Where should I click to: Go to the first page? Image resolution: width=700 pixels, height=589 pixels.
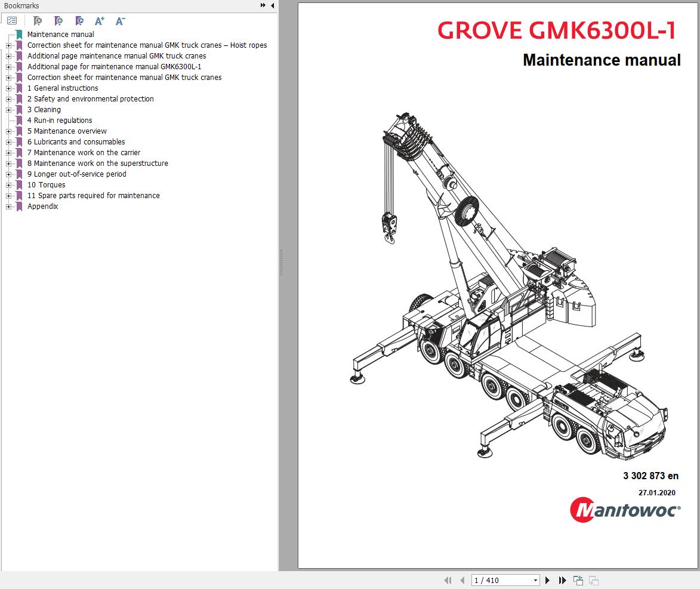tap(447, 579)
